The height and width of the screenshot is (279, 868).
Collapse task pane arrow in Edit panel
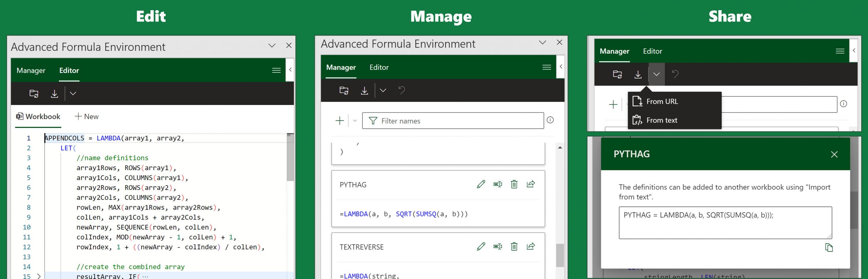pyautogui.click(x=290, y=70)
